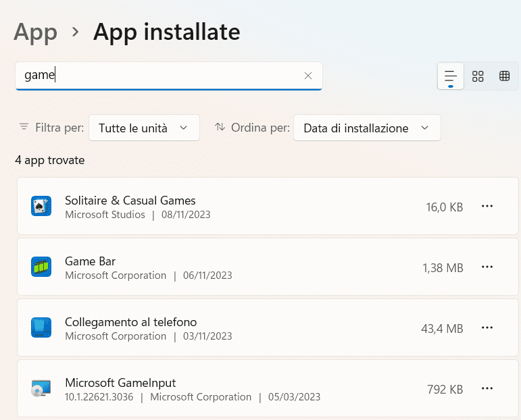
Task: Open more options for Solitaire & Casual Games
Action: 487,207
